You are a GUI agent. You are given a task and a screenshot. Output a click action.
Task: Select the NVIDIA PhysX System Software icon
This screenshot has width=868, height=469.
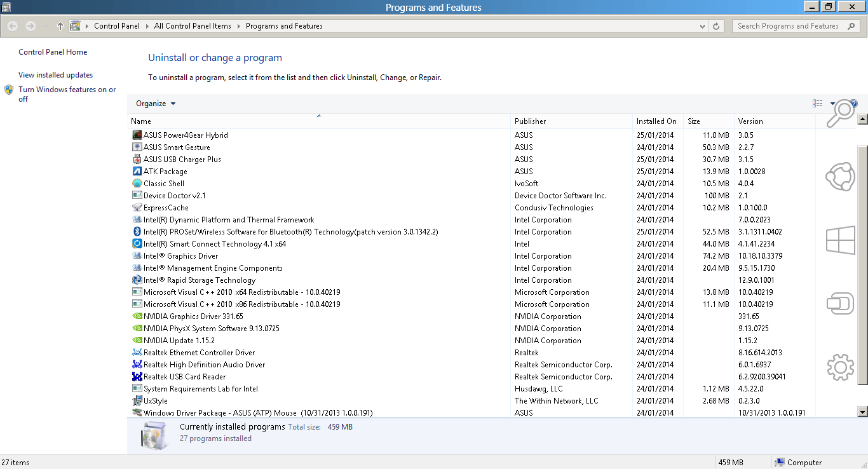click(x=137, y=329)
